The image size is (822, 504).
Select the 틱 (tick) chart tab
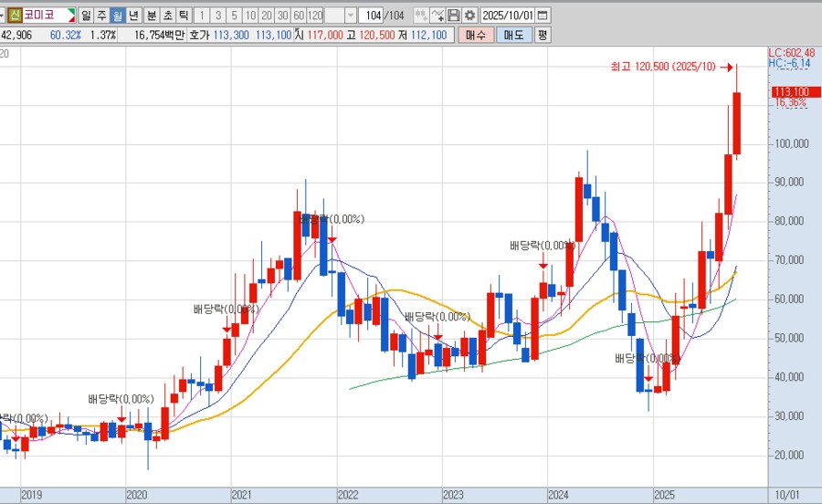click(184, 16)
